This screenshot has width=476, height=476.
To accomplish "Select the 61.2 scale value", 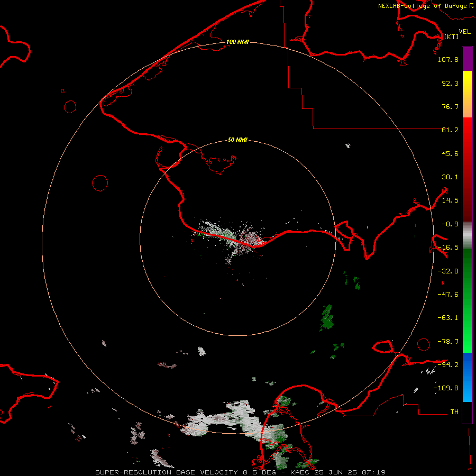I will [x=450, y=130].
